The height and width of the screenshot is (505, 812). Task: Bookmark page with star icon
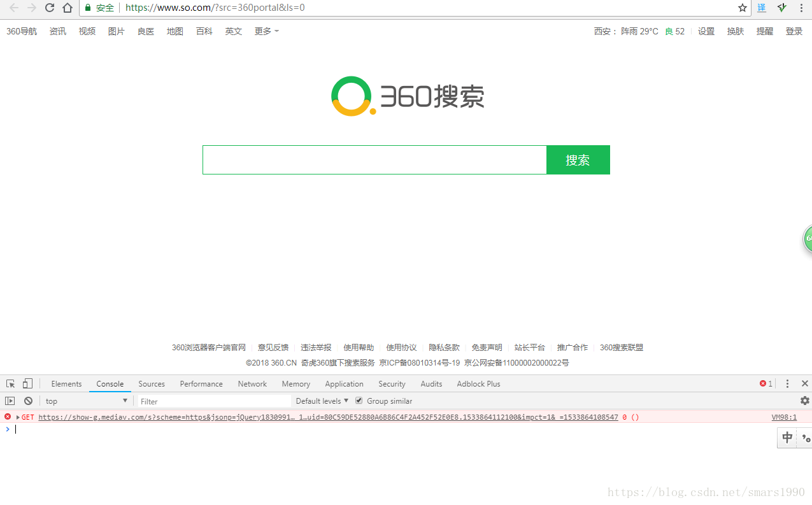pos(743,8)
